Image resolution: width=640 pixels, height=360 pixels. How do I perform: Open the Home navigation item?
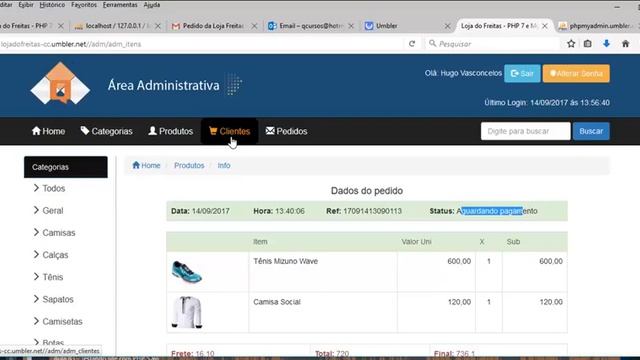(49, 131)
